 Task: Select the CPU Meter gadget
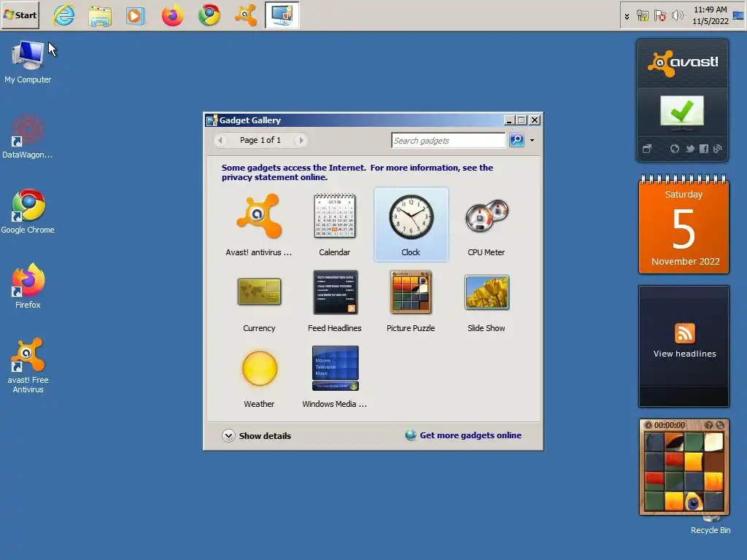(x=487, y=225)
